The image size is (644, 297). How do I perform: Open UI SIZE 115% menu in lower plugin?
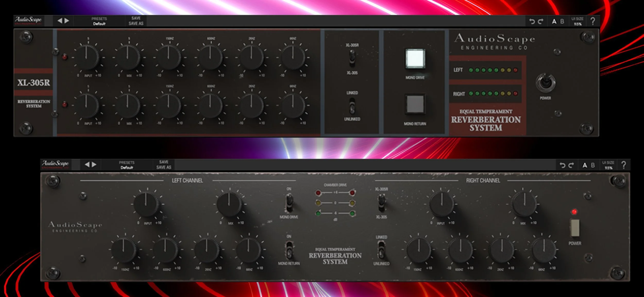coord(608,165)
